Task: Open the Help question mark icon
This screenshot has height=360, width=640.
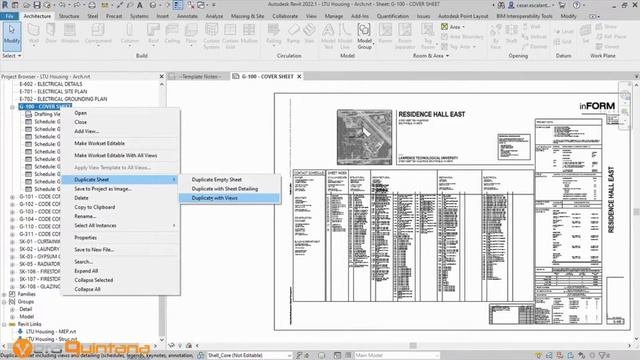Action: (x=576, y=5)
